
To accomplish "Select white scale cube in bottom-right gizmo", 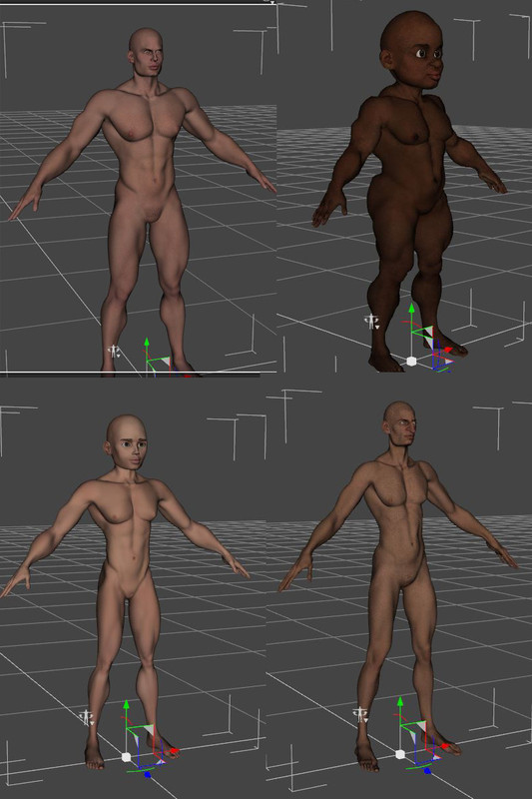I will (x=400, y=754).
